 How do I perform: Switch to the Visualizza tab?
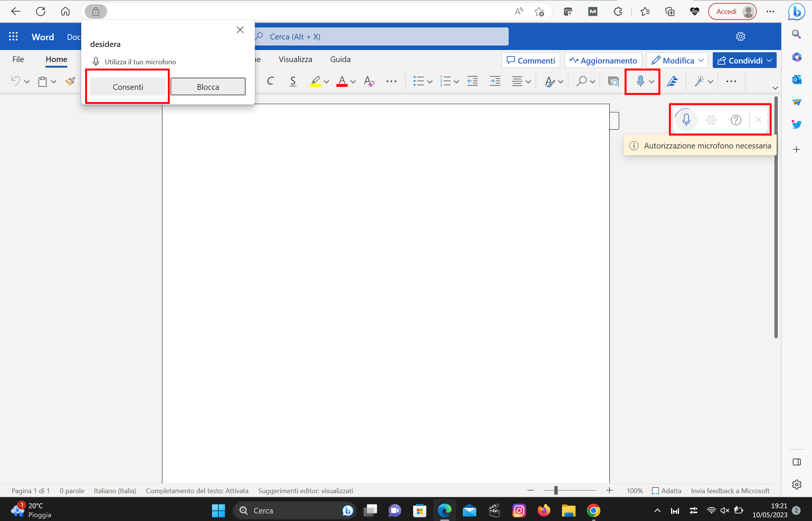tap(295, 59)
